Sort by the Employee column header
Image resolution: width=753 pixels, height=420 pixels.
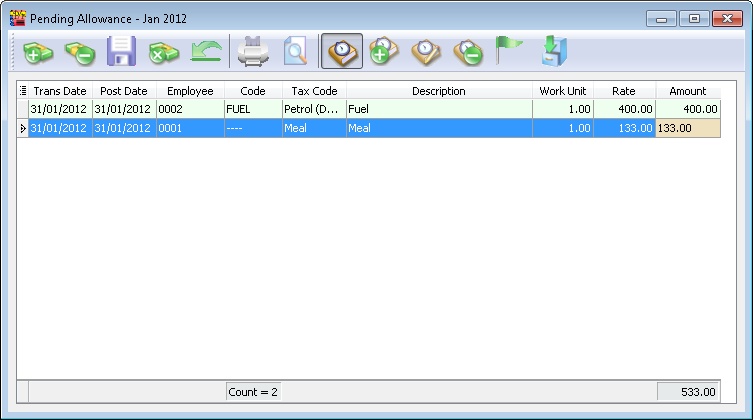pyautogui.click(x=190, y=91)
